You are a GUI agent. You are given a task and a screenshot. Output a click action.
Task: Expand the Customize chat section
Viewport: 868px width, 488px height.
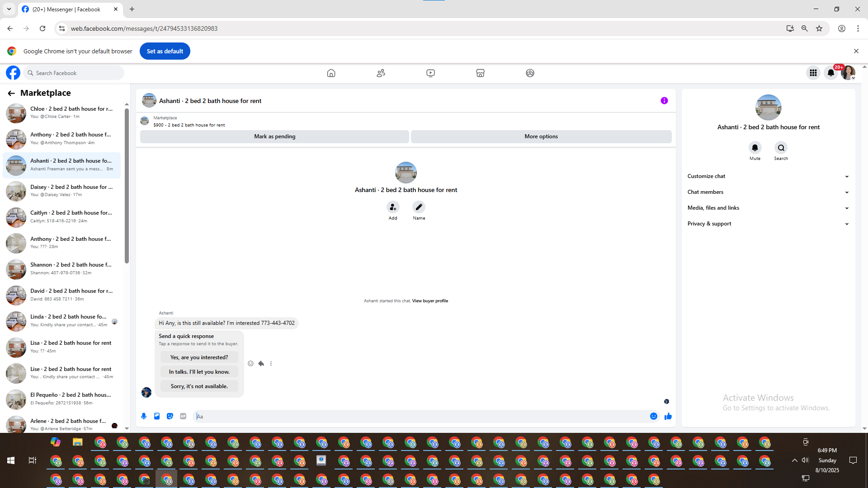768,176
